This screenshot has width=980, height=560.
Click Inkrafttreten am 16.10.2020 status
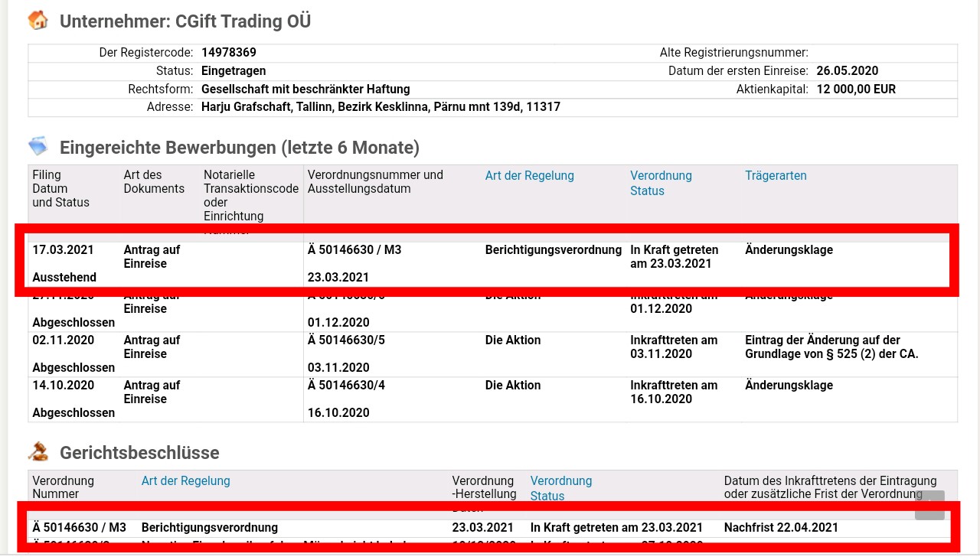click(x=674, y=392)
